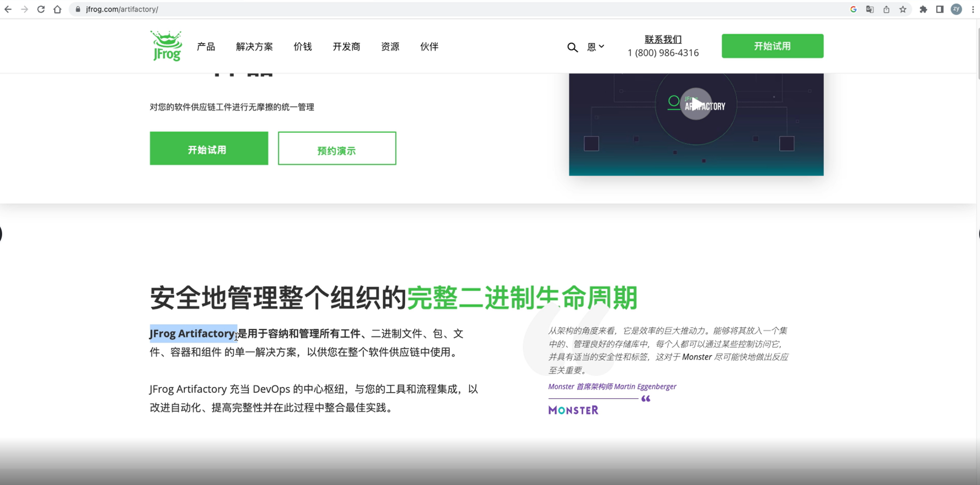Click heading 完整二进制生命周期
980x485 pixels.
(x=522, y=298)
